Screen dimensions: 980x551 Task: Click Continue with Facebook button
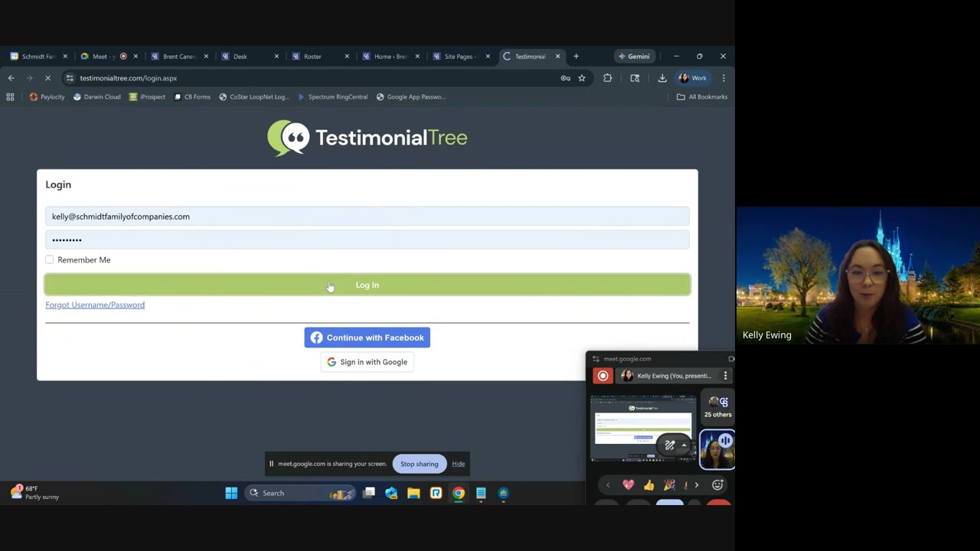pos(367,337)
